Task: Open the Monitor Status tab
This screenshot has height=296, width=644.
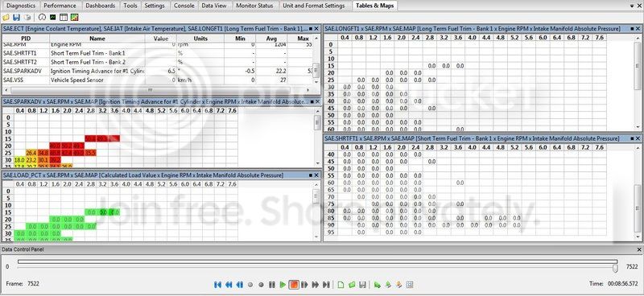Action: pos(254,6)
